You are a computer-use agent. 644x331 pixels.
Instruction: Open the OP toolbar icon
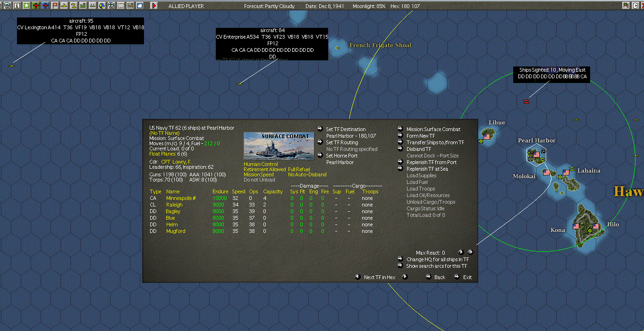point(121,6)
